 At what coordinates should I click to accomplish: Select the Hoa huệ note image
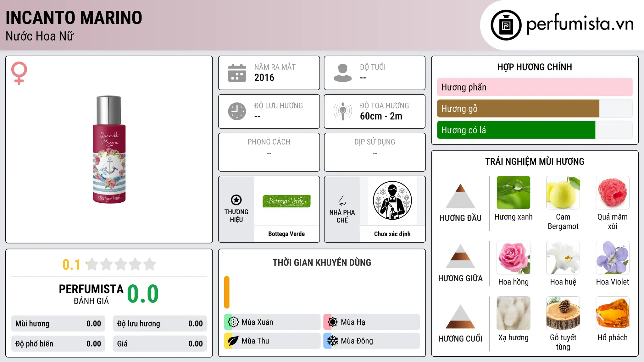(563, 258)
